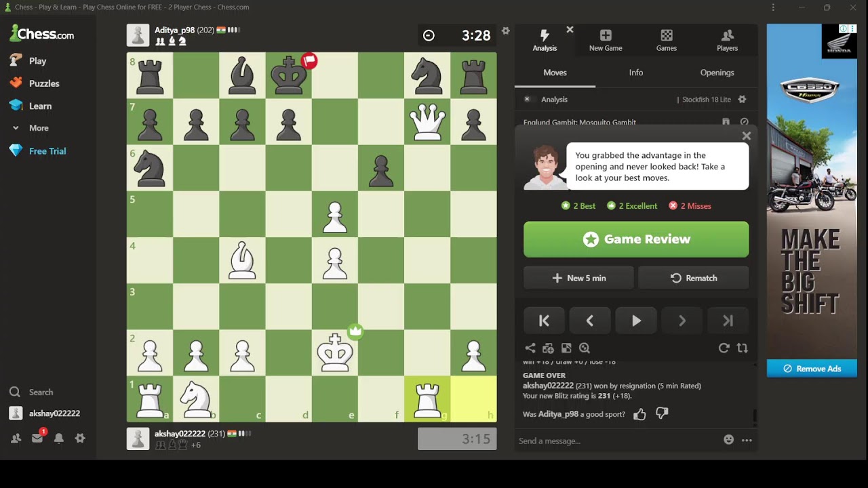Screen dimensions: 868x488
Task: Click the add to collection icon
Action: point(549,348)
